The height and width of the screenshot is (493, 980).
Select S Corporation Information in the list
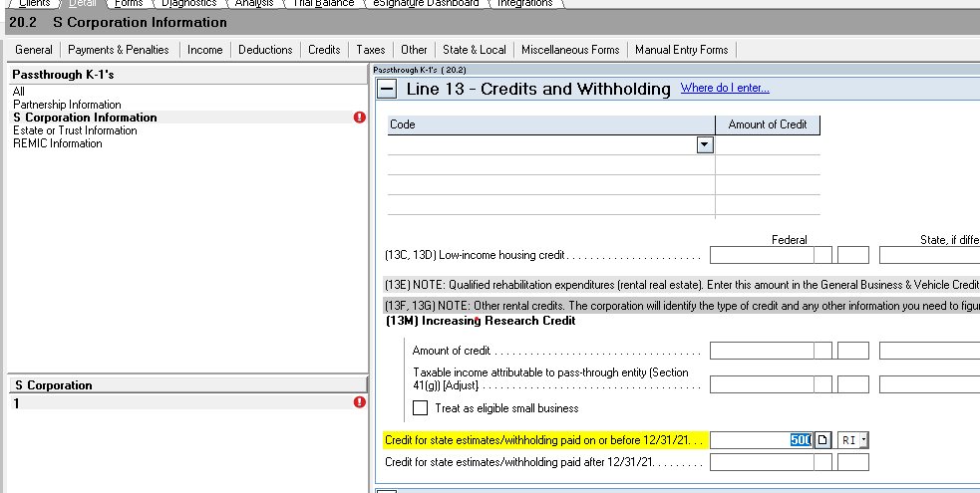pos(85,118)
